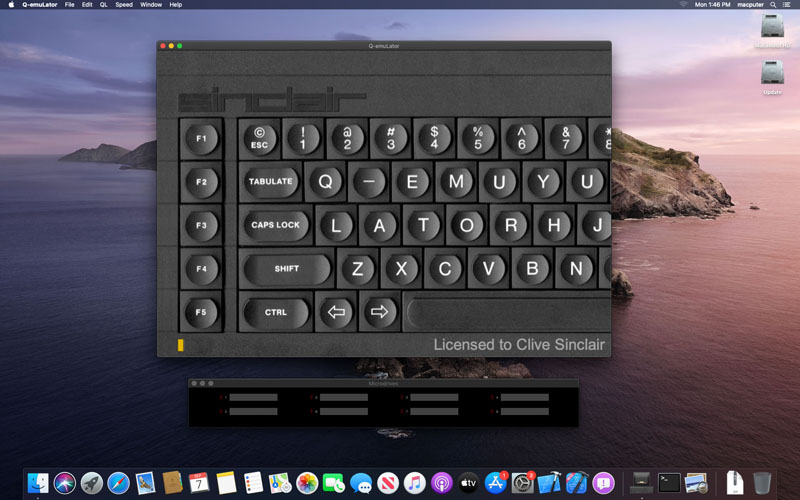Open System Preferences gear in the dock
Image resolution: width=800 pixels, height=500 pixels.
coord(522,483)
